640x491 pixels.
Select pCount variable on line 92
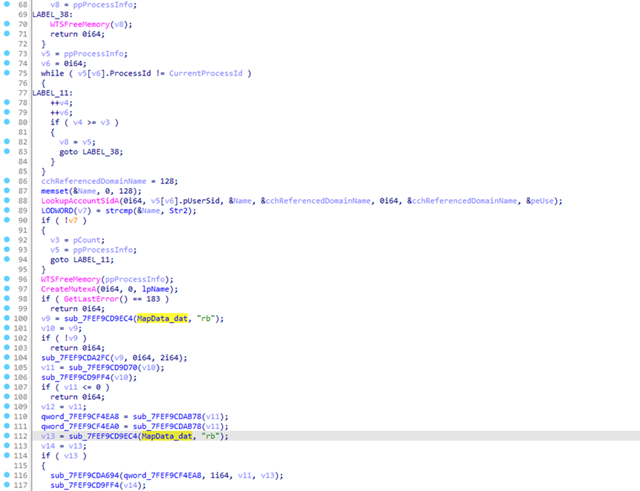point(87,240)
